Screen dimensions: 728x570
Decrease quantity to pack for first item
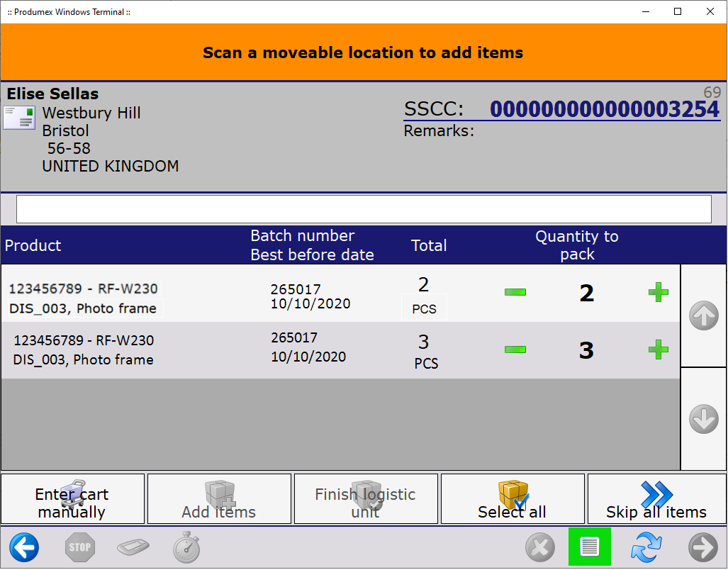[x=515, y=292]
